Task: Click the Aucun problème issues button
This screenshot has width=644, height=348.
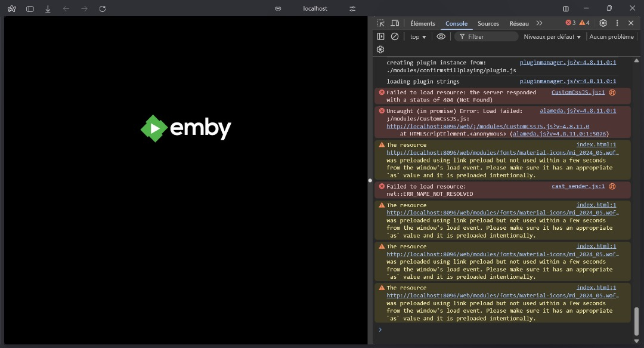Action: 611,37
